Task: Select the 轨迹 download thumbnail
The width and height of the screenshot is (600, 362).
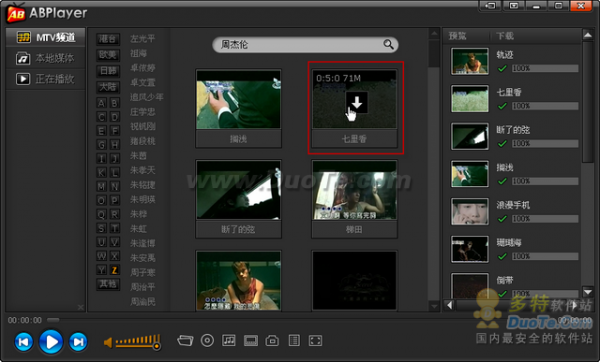Action: click(470, 61)
